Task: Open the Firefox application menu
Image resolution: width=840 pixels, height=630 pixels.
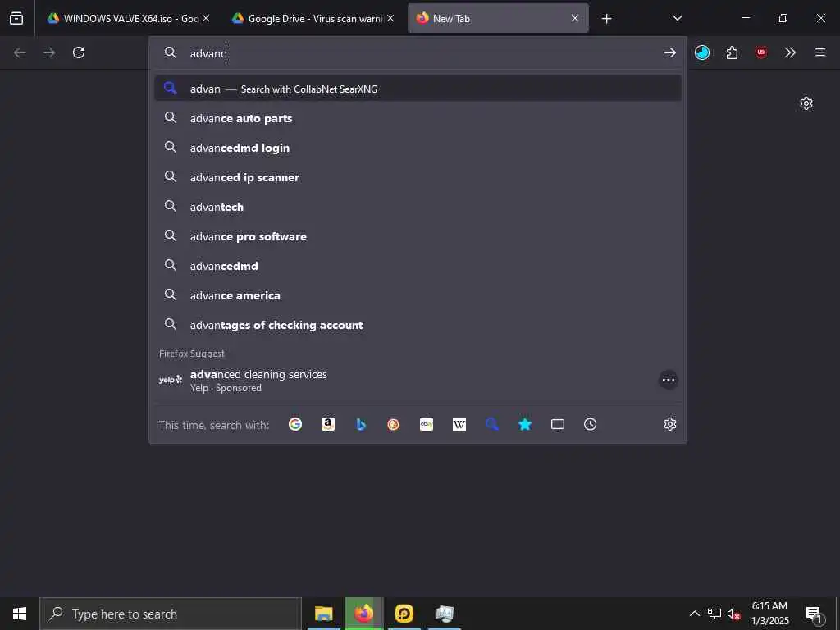Action: (x=820, y=52)
